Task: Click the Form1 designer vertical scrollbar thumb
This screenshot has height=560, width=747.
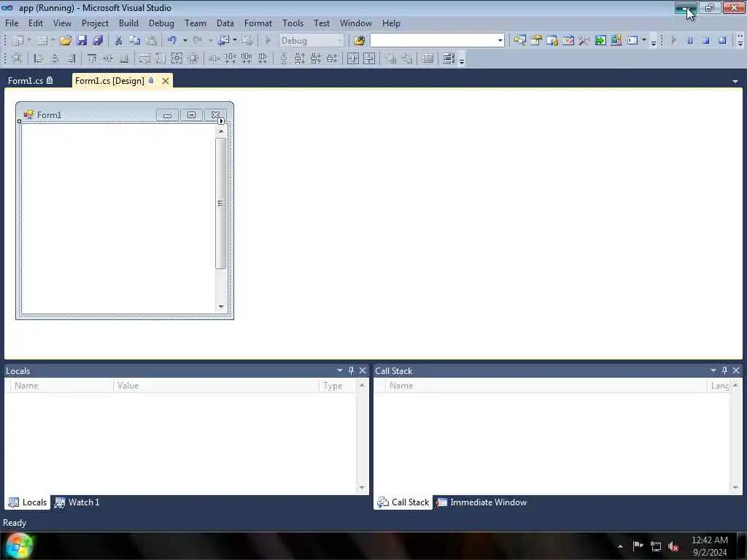Action: [x=220, y=203]
